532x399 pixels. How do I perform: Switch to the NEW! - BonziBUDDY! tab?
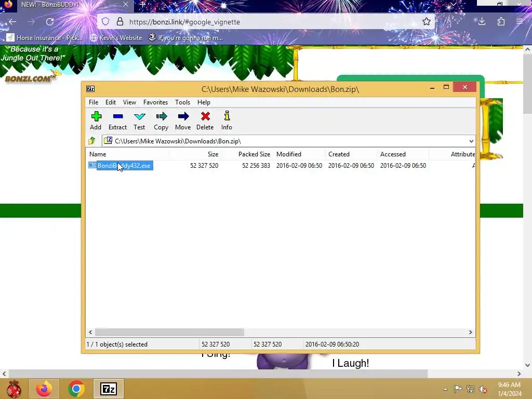[x=68, y=5]
